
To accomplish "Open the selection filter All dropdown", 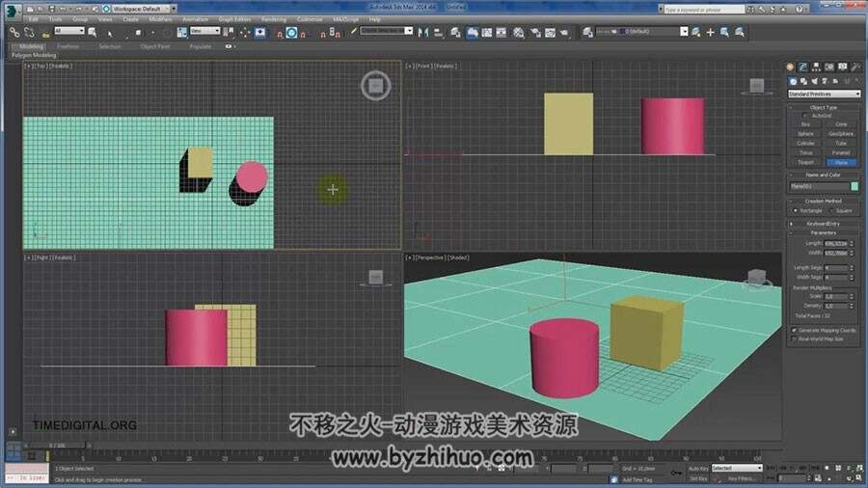I will 69,31.
